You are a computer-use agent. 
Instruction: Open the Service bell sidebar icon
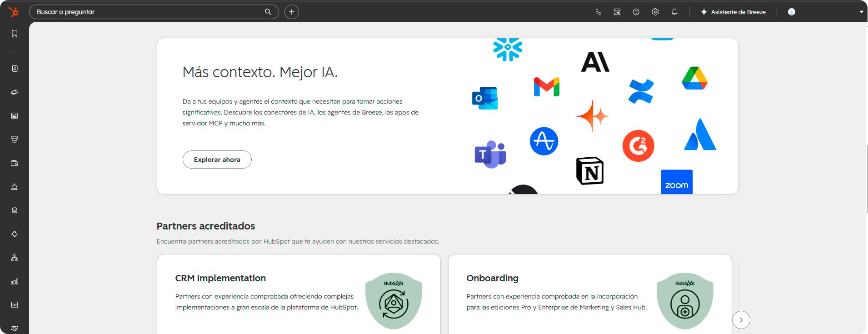tap(15, 187)
